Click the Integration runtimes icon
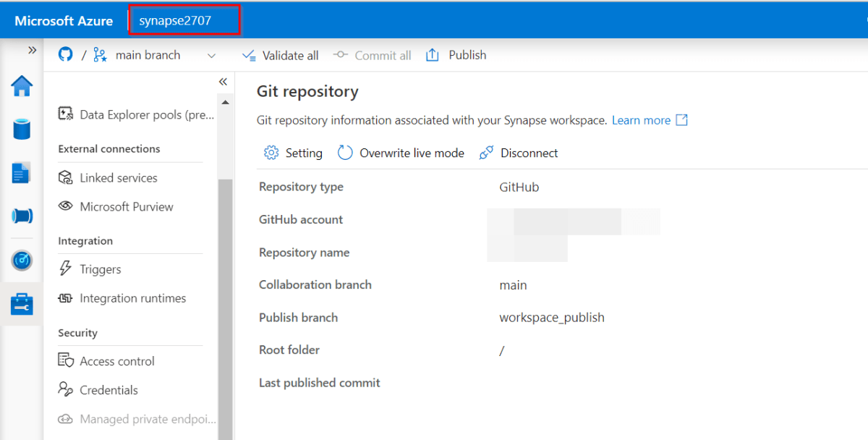The image size is (868, 440). coord(66,298)
